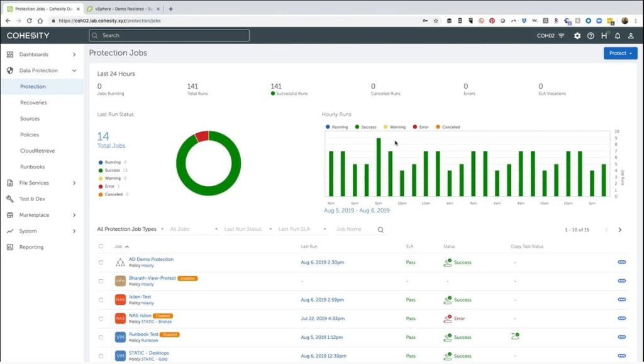644x364 pixels.
Task: Switch to vSphere Demo Restores browser tab
Action: (124, 9)
